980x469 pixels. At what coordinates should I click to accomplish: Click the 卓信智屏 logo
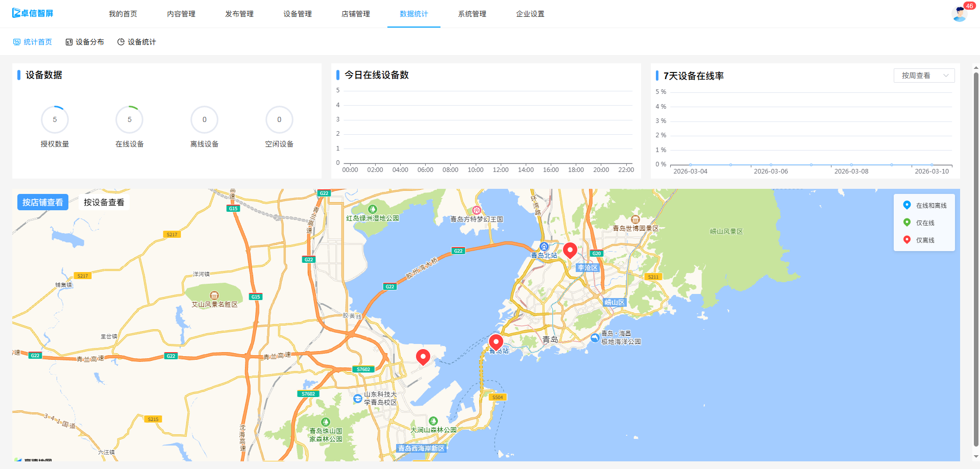pyautogui.click(x=33, y=13)
